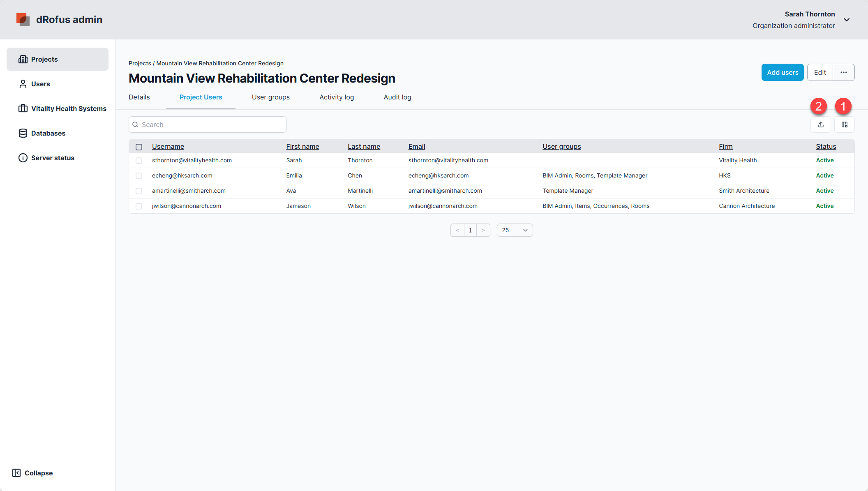Click the Server status info icon

pyautogui.click(x=23, y=158)
